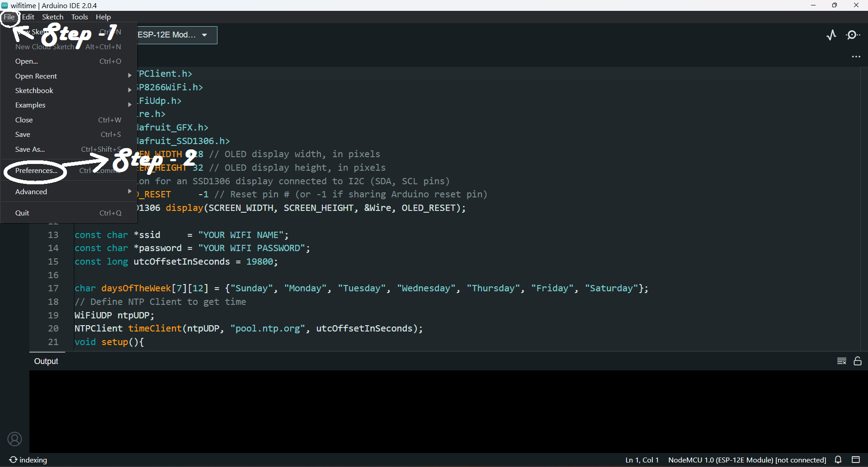Click the empty Output console area
The image size is (868, 467).
click(448, 411)
